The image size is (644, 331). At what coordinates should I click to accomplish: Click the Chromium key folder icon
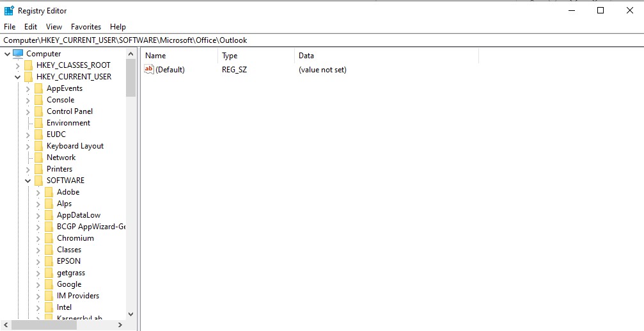point(49,238)
